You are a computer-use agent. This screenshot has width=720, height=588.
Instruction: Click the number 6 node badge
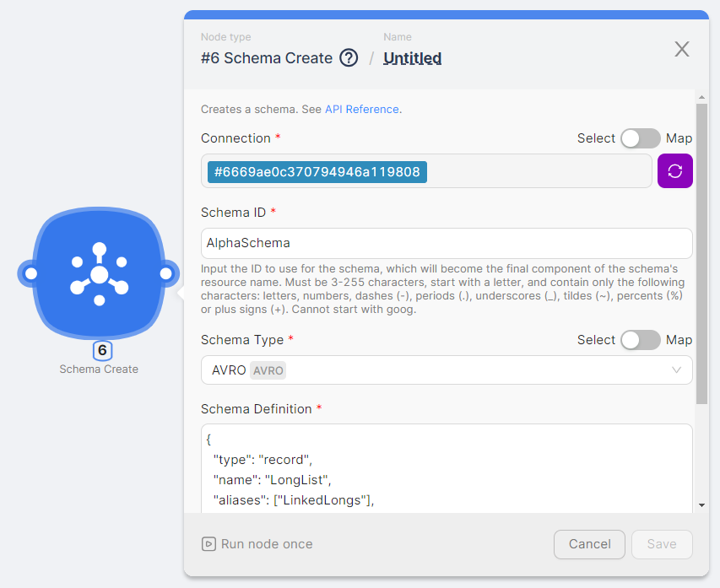(101, 350)
